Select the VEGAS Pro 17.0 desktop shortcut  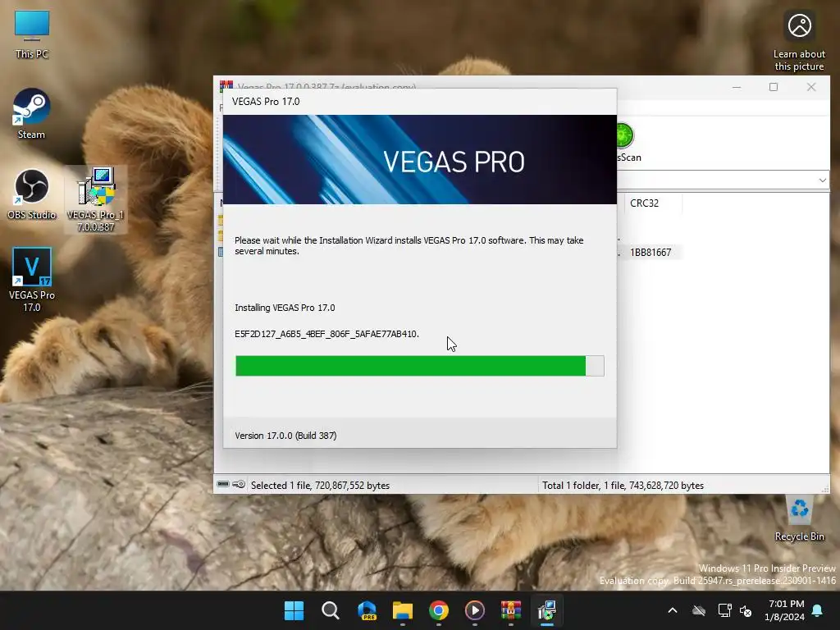(32, 279)
